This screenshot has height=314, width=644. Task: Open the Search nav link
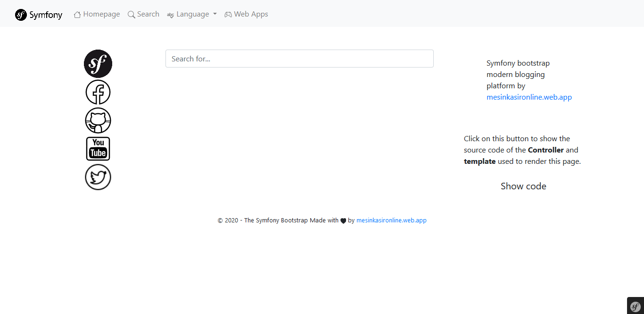[143, 14]
